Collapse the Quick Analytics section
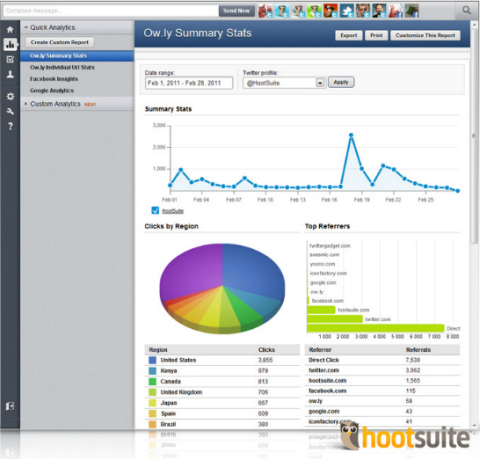This screenshot has height=459, width=480. pos(26,27)
